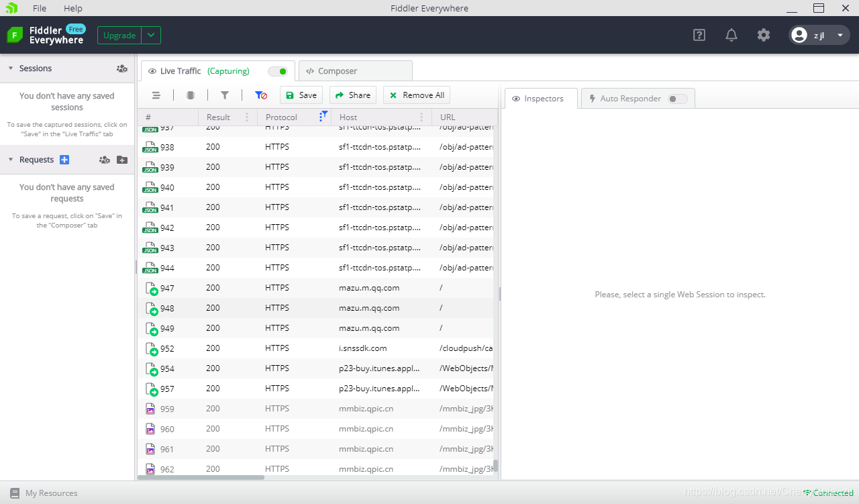Click the vertical scrollbar thumb of sessions
The width and height of the screenshot is (859, 504).
(x=496, y=466)
